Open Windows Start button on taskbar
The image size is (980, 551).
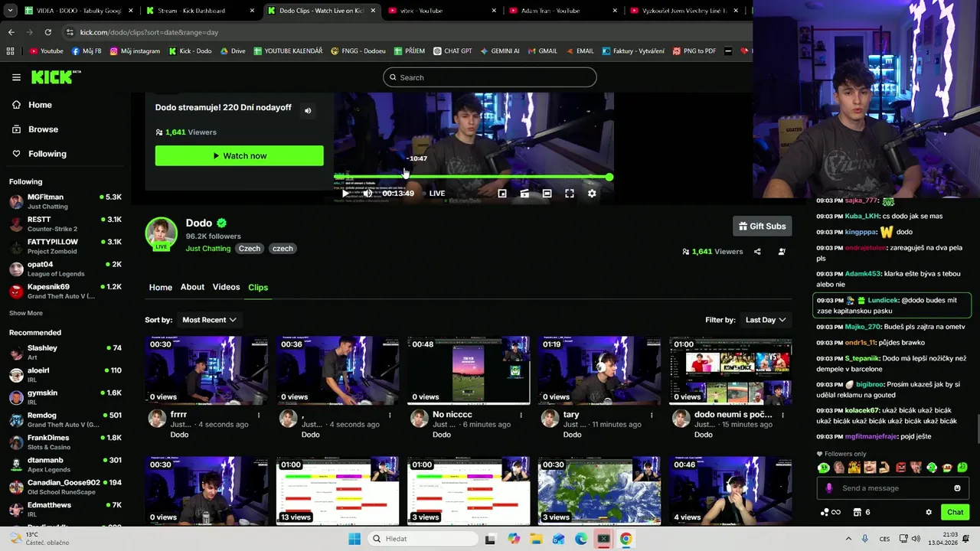(x=354, y=539)
